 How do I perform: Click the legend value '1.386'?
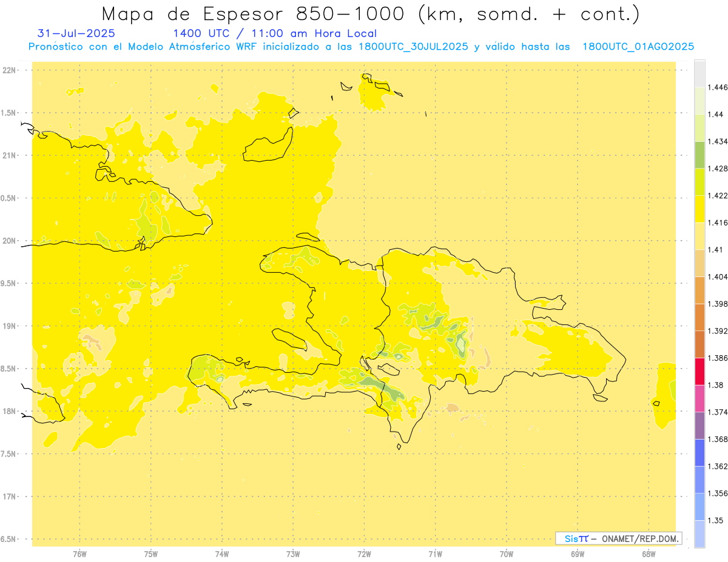pos(718,358)
